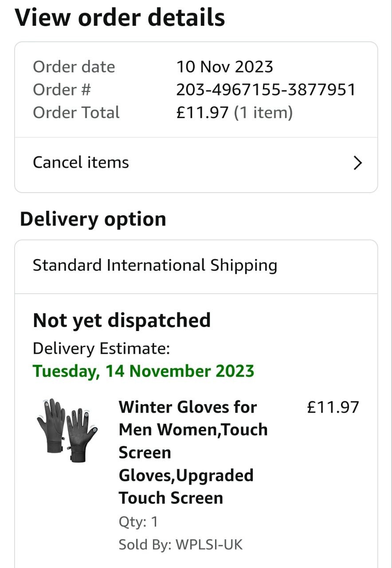Click the Qty: 1 quantity label
This screenshot has width=392, height=568.
coord(138,521)
